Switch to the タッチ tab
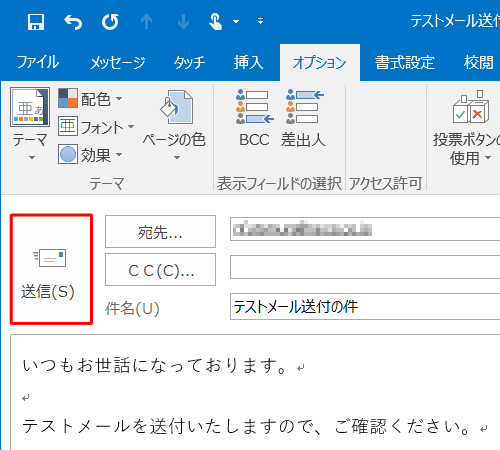The width and height of the screenshot is (500, 450). 189,62
